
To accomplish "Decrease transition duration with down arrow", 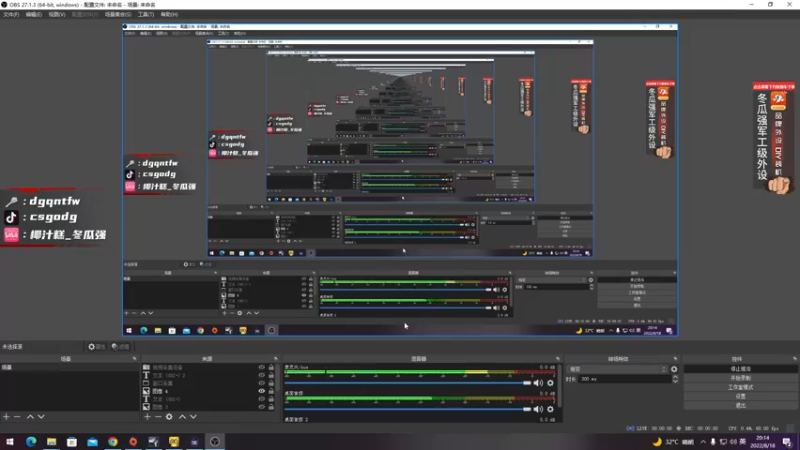I will coord(675,381).
